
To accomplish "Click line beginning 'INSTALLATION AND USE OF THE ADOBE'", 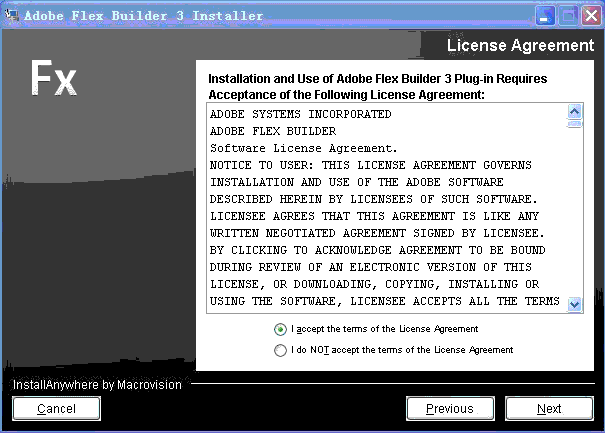I will coord(357,182).
